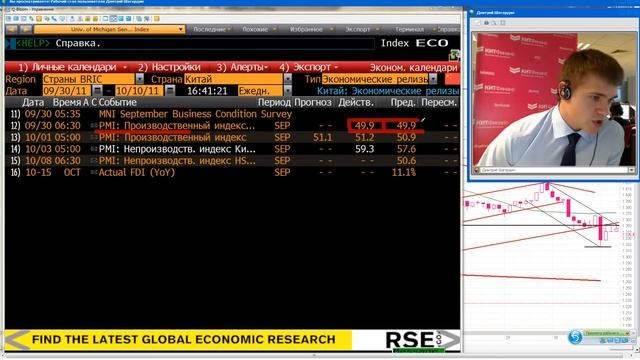Screen dimensions: 640x360
Task: Open 4) Экспорт in the red bar
Action: pyautogui.click(x=309, y=67)
